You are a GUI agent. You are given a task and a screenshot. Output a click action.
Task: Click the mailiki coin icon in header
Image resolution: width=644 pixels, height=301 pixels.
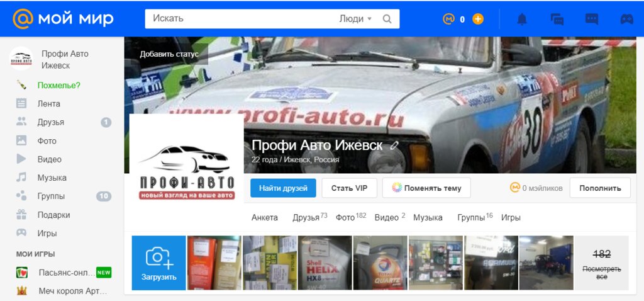click(449, 19)
